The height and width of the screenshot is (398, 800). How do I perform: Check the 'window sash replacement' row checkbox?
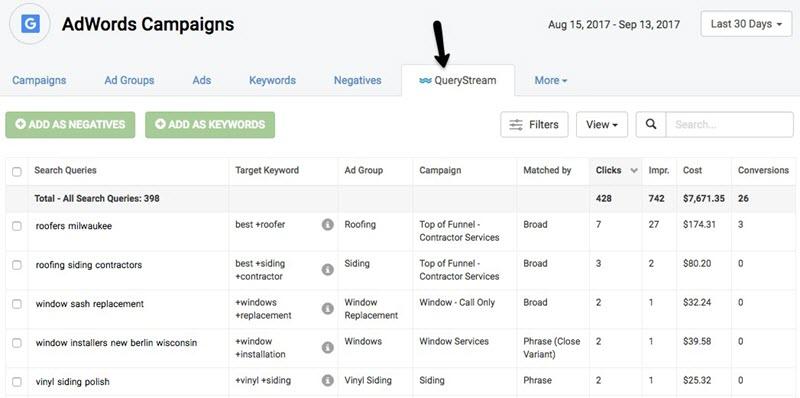point(17,304)
